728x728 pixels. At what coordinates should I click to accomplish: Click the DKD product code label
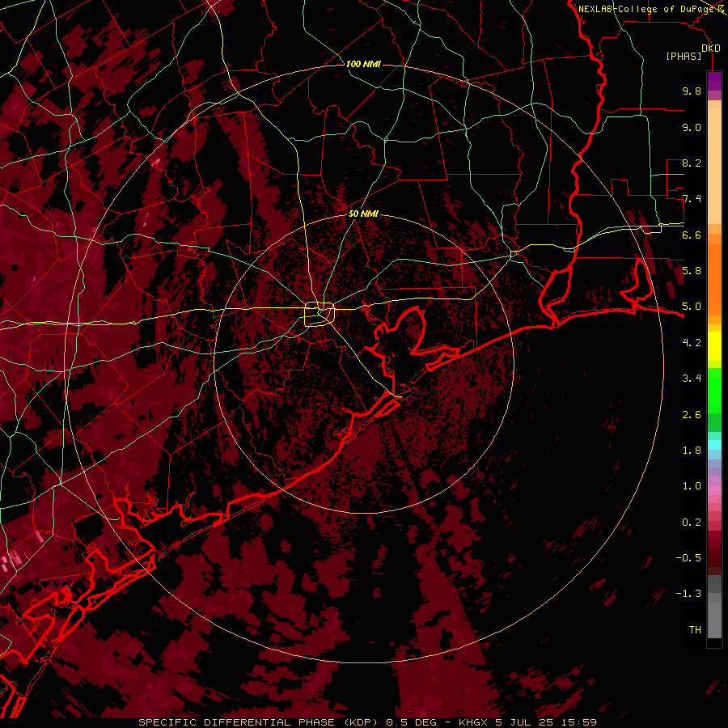711,49
